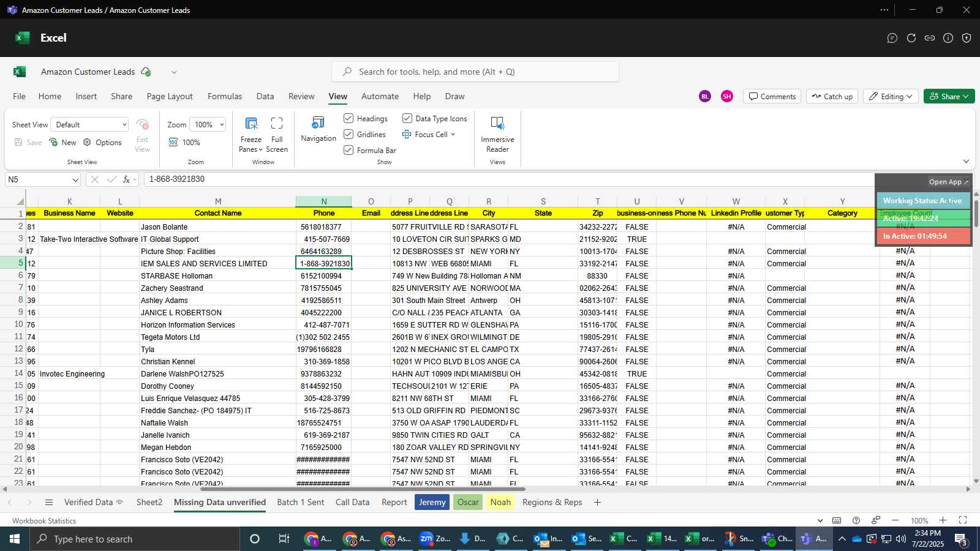The image size is (980, 551).
Task: Click the copy link icon in the Excel header
Action: 930,38
